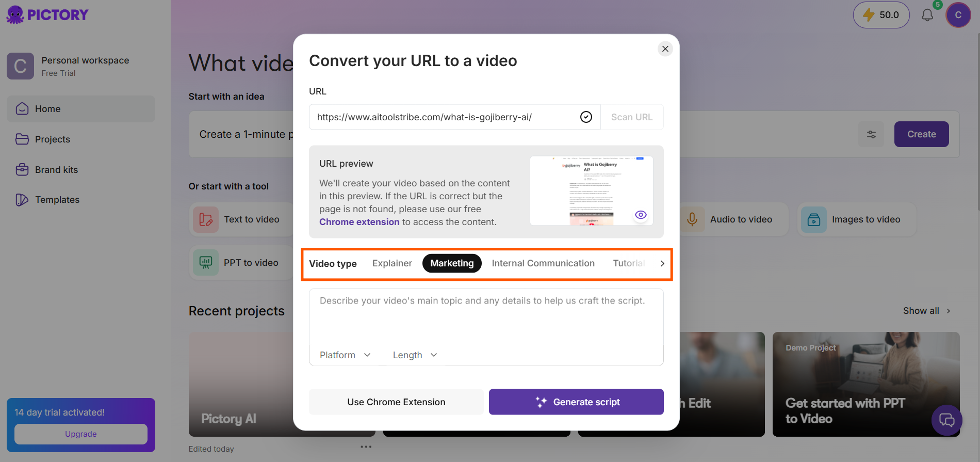Click the Home sidebar icon

(22, 109)
